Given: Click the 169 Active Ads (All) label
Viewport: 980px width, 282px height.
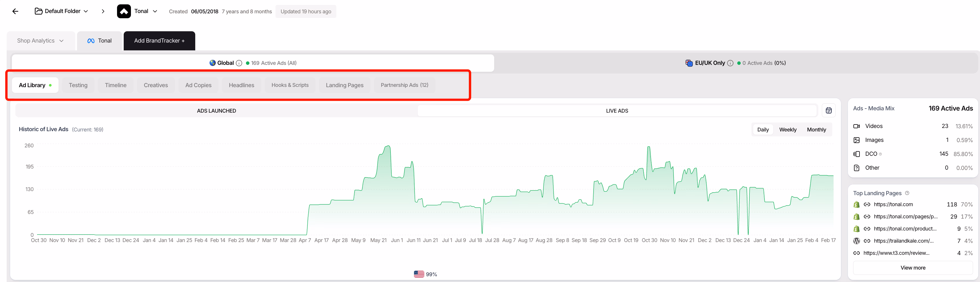Looking at the screenshot, I should tap(273, 63).
